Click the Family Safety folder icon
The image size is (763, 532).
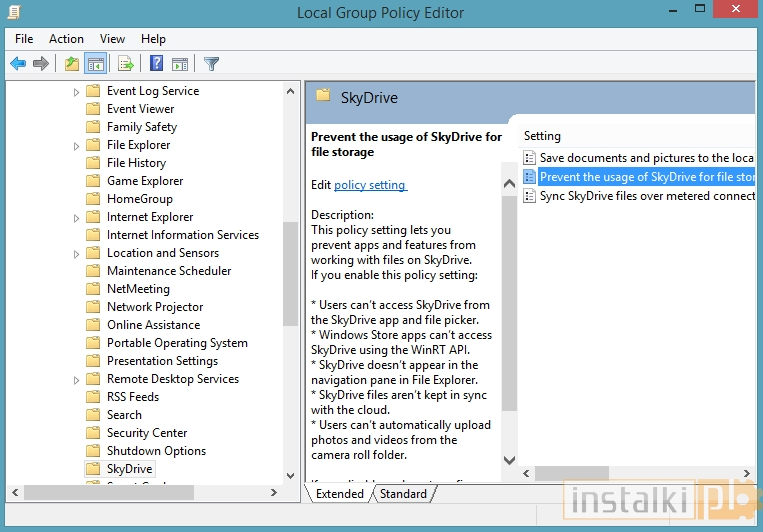click(93, 127)
